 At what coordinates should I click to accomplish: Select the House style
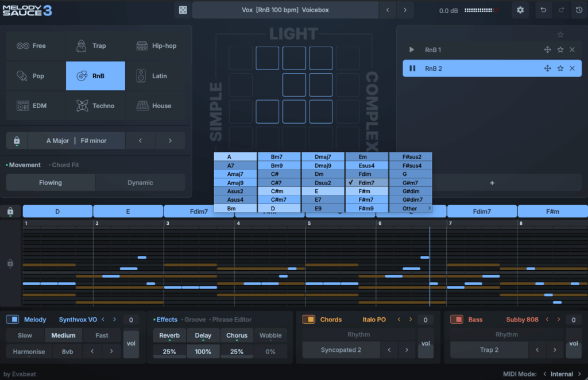pyautogui.click(x=155, y=106)
